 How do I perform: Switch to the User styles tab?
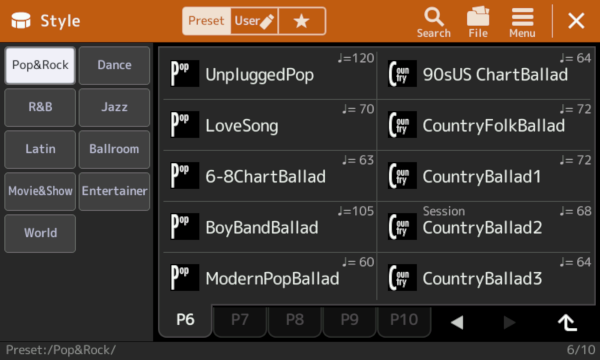pyautogui.click(x=254, y=21)
